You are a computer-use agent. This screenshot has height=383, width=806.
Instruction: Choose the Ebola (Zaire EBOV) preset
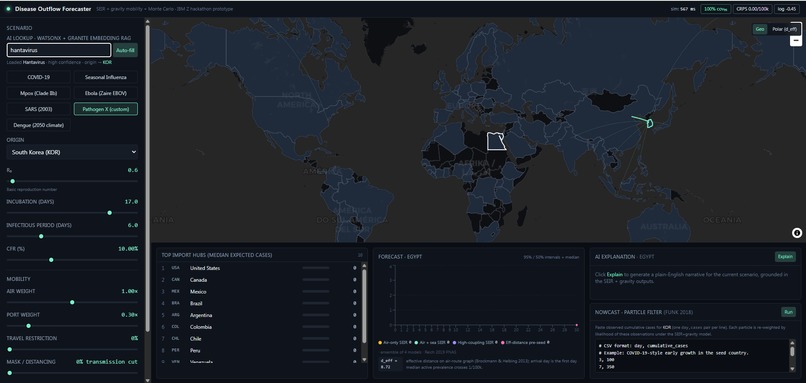click(x=105, y=93)
